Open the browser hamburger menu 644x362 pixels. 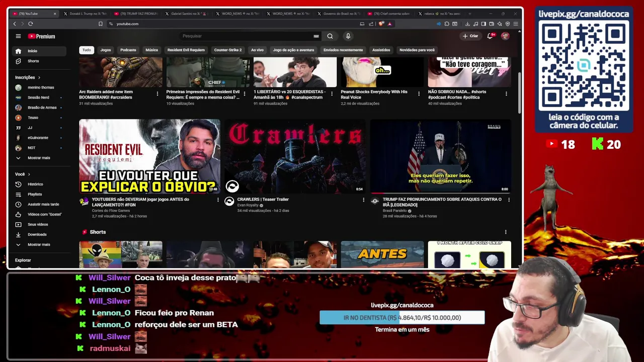515,24
